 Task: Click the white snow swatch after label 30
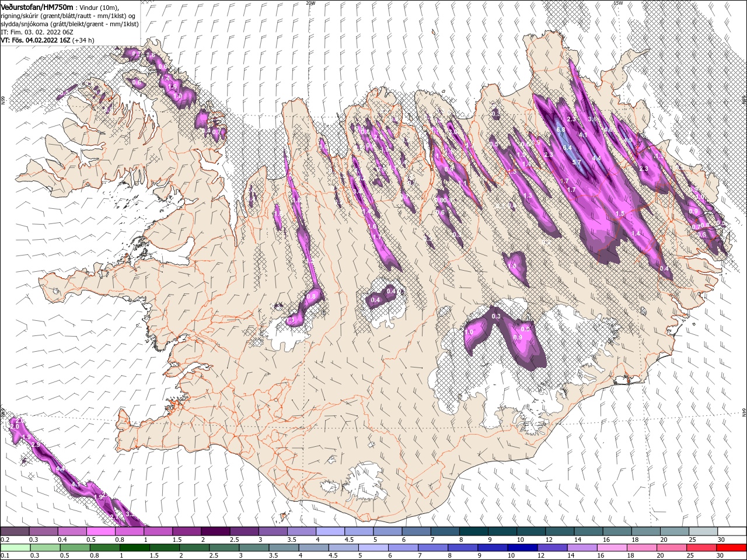tap(731, 531)
